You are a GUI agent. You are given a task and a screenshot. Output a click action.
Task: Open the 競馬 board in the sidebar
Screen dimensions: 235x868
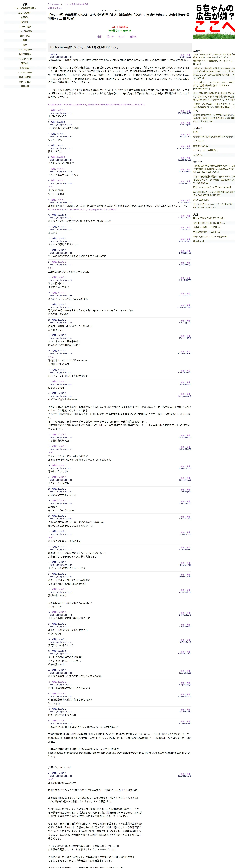tap(25, 45)
